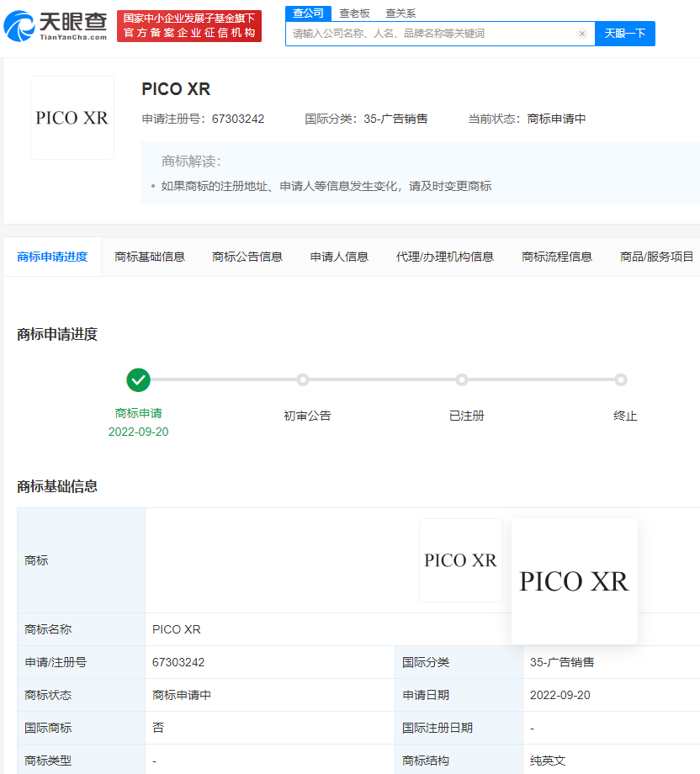Clear the search box via the × icon
700x774 pixels.
pyautogui.click(x=581, y=34)
